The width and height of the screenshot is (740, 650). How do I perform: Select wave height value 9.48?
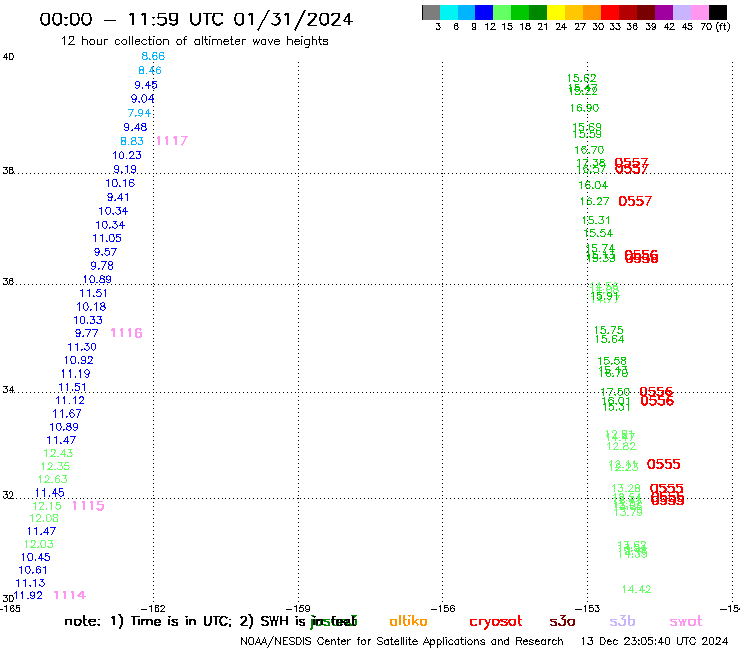(135, 127)
